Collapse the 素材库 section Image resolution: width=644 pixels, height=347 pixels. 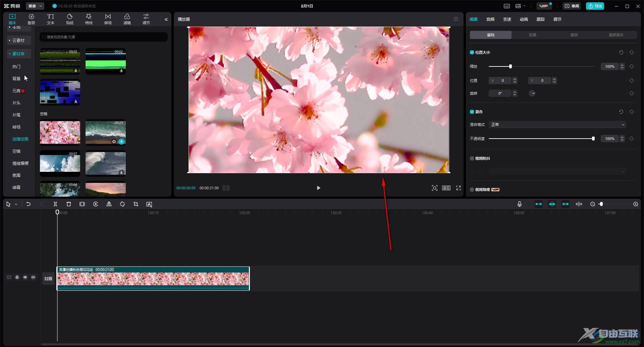pos(19,54)
